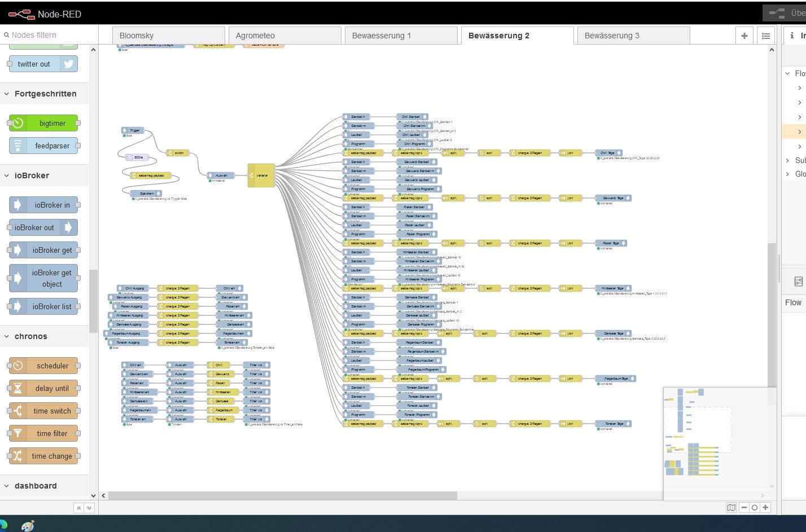Click the horizontal canvas scrollbar

click(x=282, y=495)
